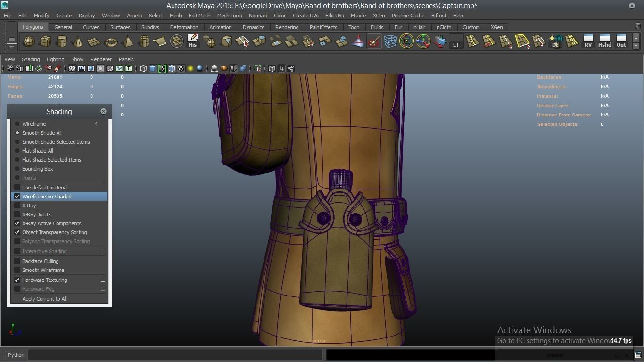Open the Hshd Hypershade shelf button
This screenshot has width=644, height=362.
coord(604,41)
